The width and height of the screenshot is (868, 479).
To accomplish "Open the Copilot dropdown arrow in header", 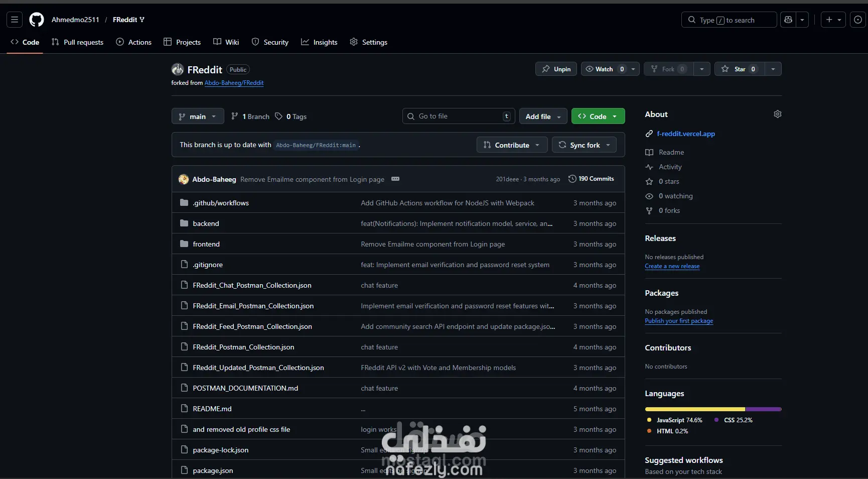I will click(x=802, y=20).
